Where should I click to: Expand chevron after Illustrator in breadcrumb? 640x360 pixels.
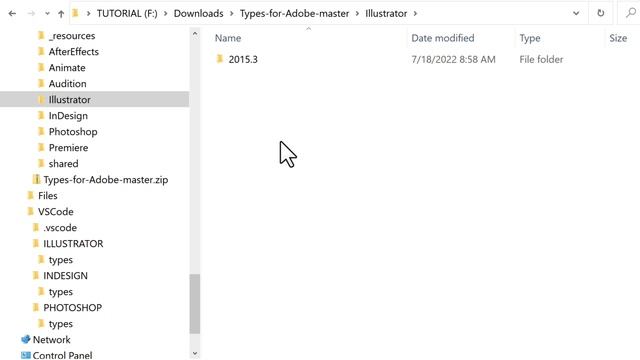coord(415,13)
